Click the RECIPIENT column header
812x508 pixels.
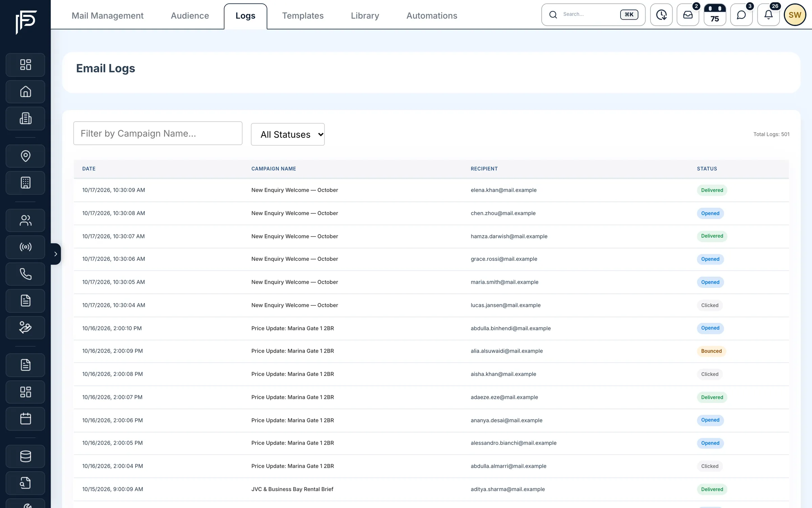click(x=484, y=169)
